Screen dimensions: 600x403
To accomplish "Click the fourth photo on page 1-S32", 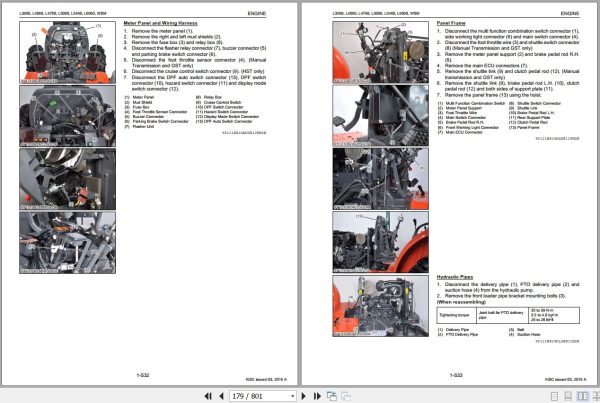I will (67, 243).
